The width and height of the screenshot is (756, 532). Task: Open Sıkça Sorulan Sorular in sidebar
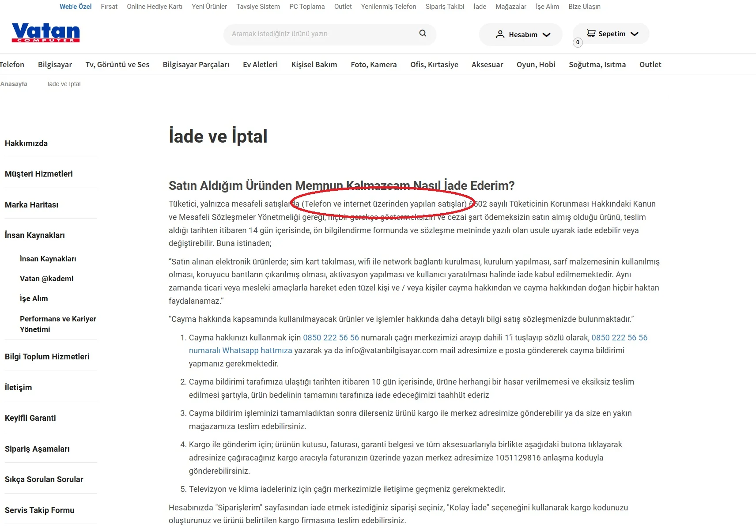coord(44,479)
